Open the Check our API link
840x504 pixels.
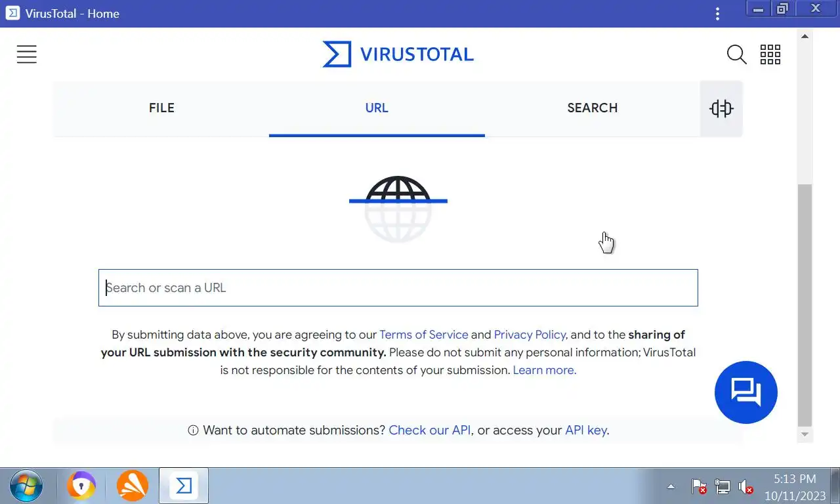click(430, 430)
